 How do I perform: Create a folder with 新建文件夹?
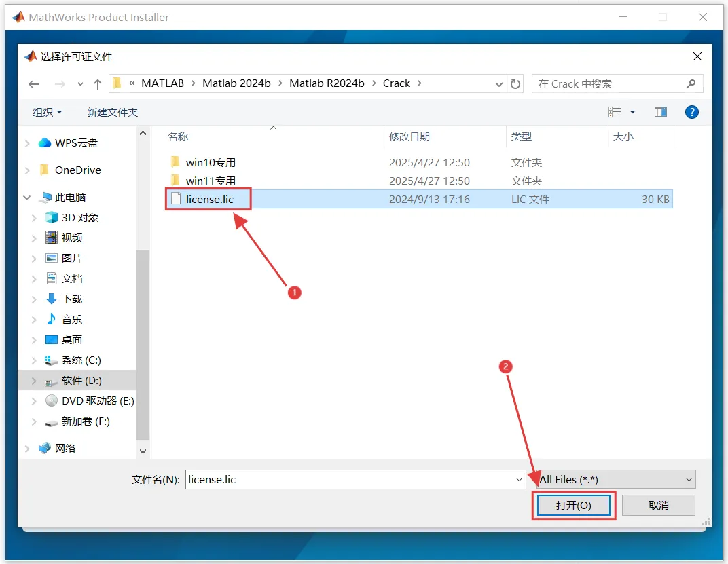point(112,113)
